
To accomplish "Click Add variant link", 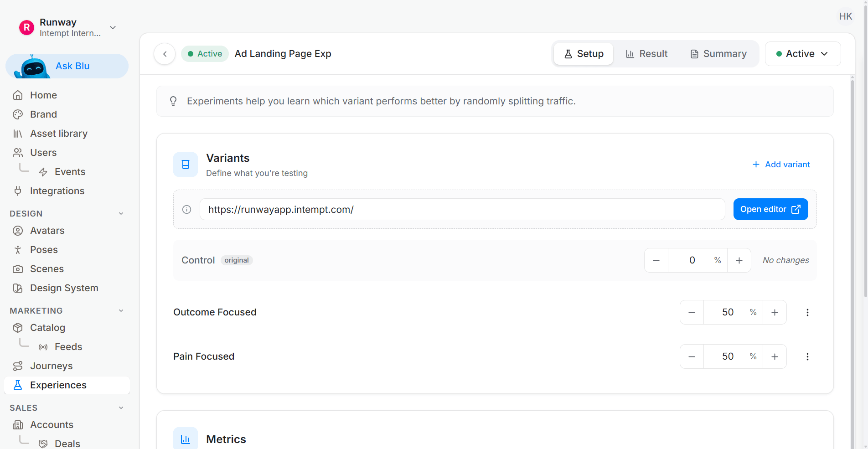I will click(x=781, y=165).
